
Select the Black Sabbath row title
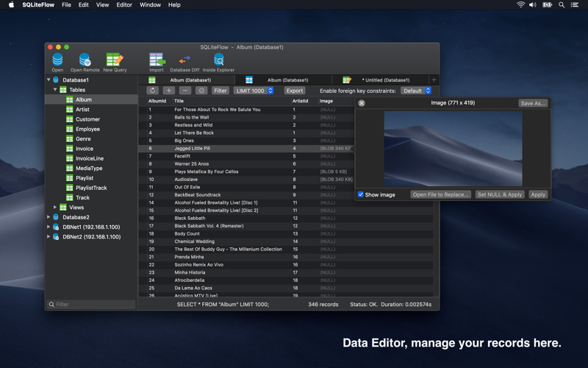(x=190, y=218)
